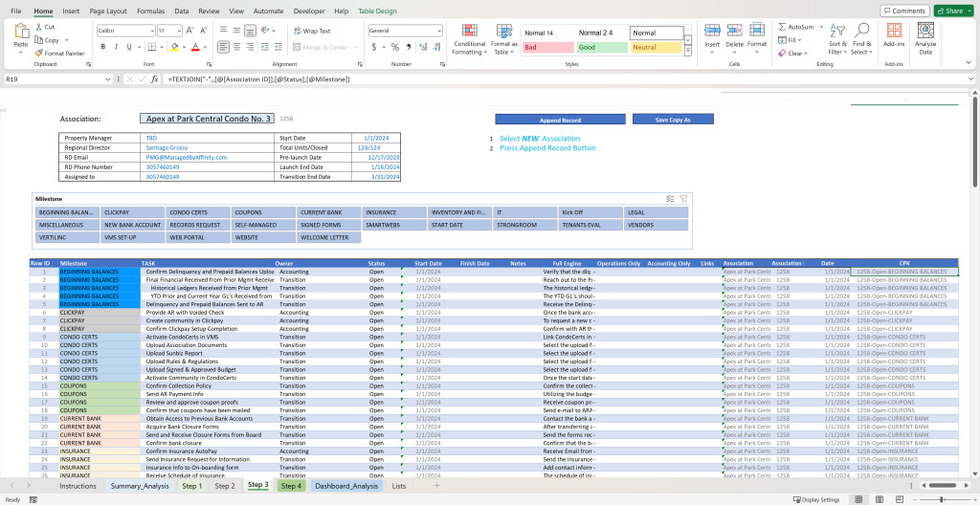Screen dimensions: 980x505
Task: Apply Comma Style format
Action: 409,47
